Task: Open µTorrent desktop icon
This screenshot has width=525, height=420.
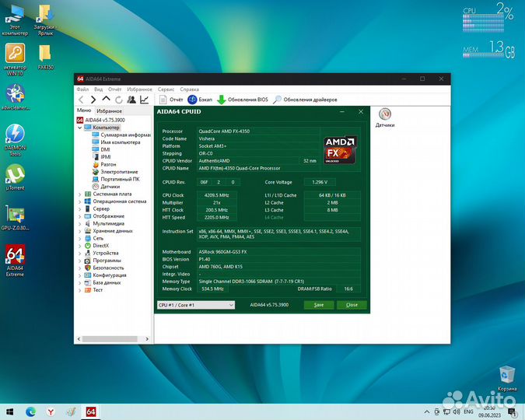Action: [x=15, y=177]
